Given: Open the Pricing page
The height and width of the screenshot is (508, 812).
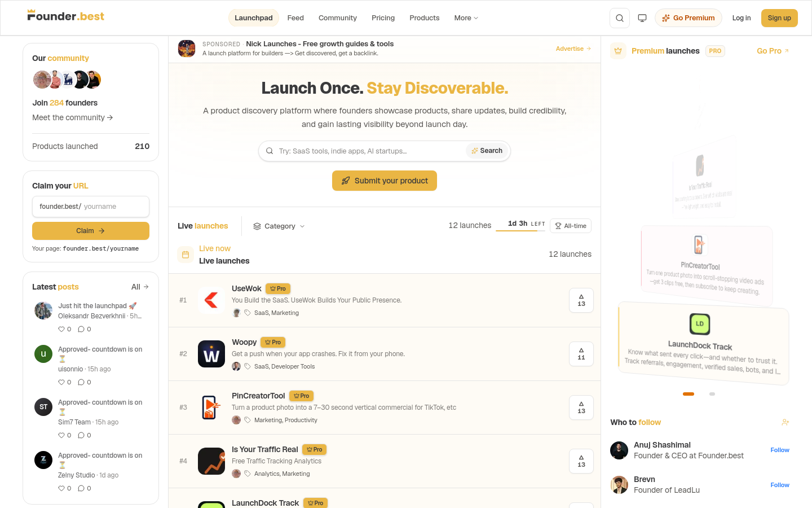Looking at the screenshot, I should (383, 18).
